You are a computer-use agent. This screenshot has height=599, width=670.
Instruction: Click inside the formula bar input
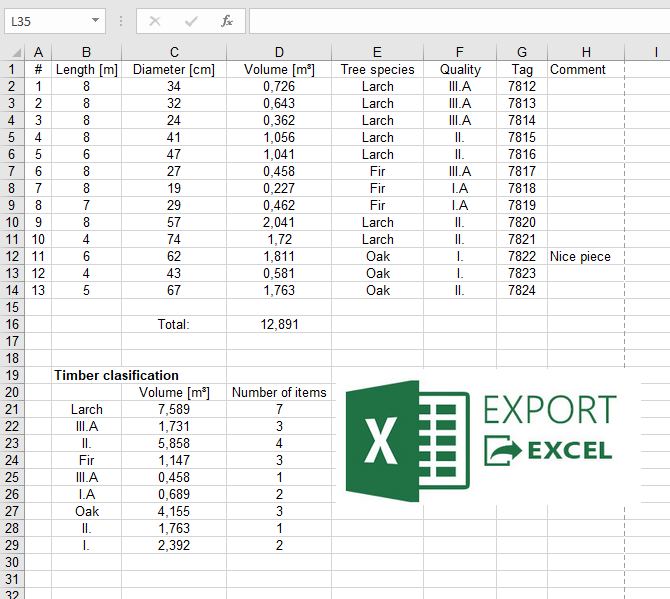click(459, 21)
